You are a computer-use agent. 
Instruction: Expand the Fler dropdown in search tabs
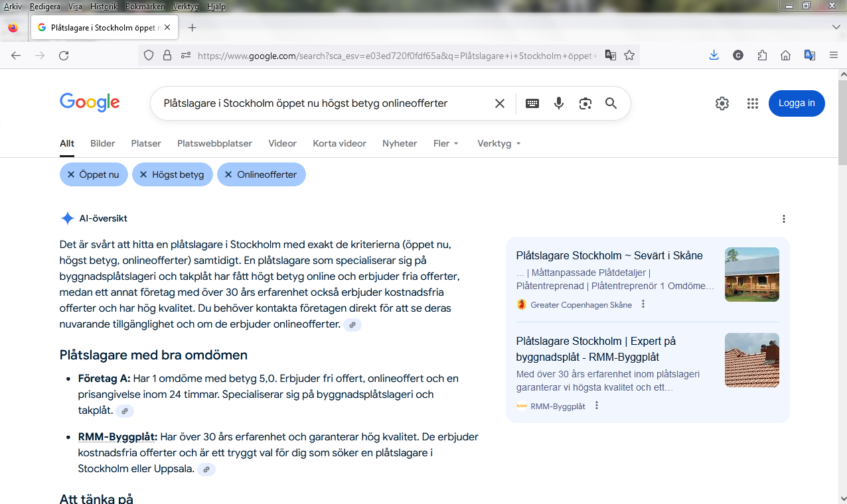[446, 143]
